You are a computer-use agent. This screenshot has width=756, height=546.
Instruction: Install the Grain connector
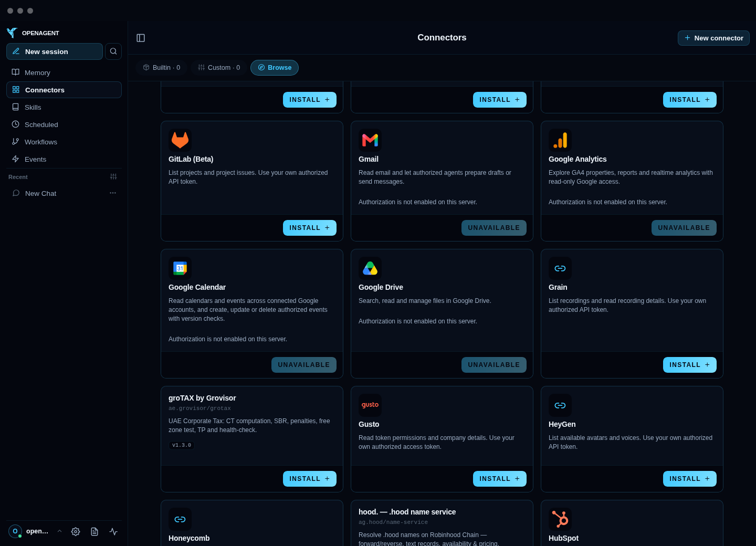click(690, 365)
